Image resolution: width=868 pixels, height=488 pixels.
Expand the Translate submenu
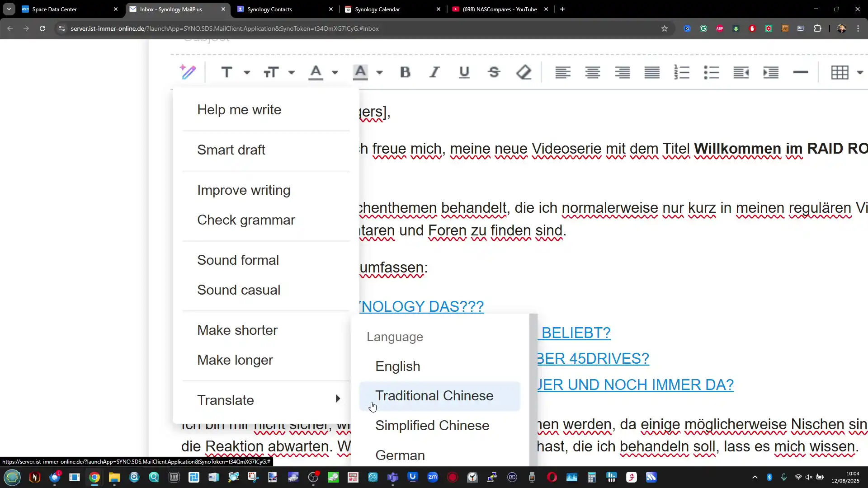[266, 400]
